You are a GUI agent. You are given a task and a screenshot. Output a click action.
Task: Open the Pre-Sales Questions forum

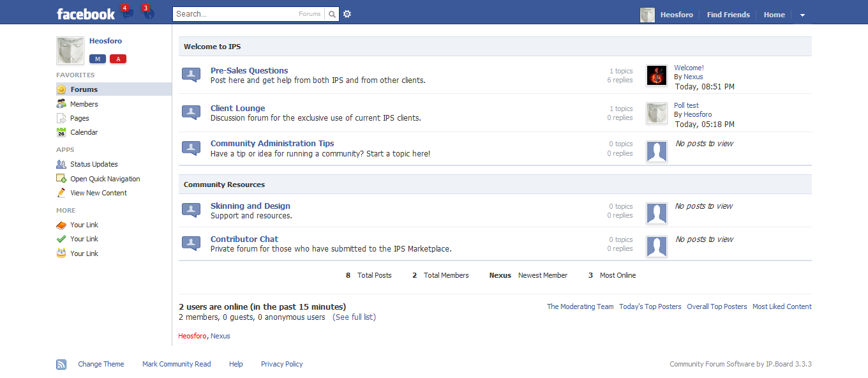250,71
